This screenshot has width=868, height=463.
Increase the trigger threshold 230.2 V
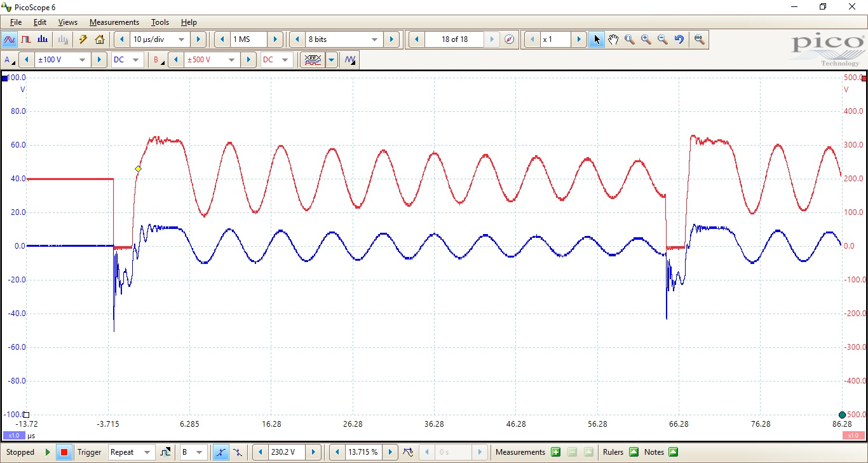pyautogui.click(x=313, y=452)
